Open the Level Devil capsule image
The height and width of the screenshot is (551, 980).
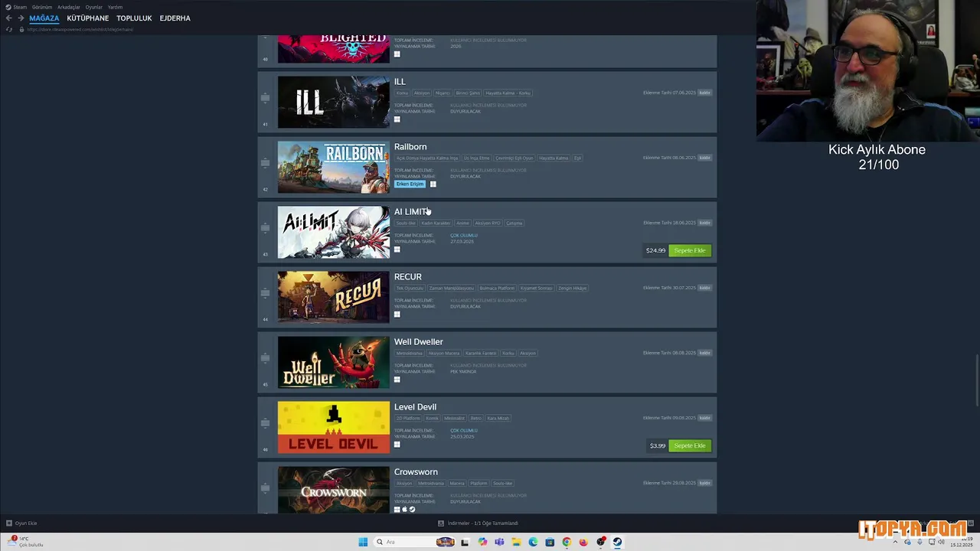tap(333, 427)
